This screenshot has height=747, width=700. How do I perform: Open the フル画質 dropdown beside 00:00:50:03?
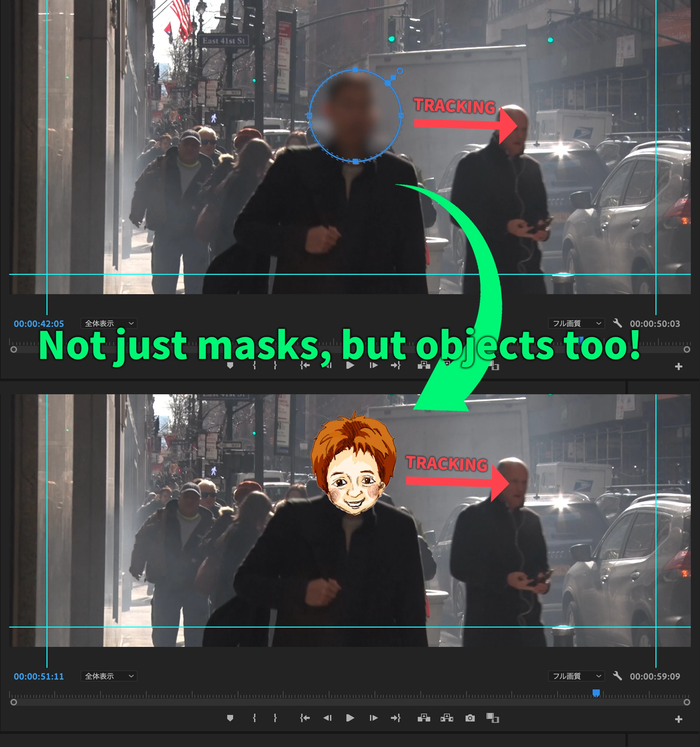[x=576, y=324]
